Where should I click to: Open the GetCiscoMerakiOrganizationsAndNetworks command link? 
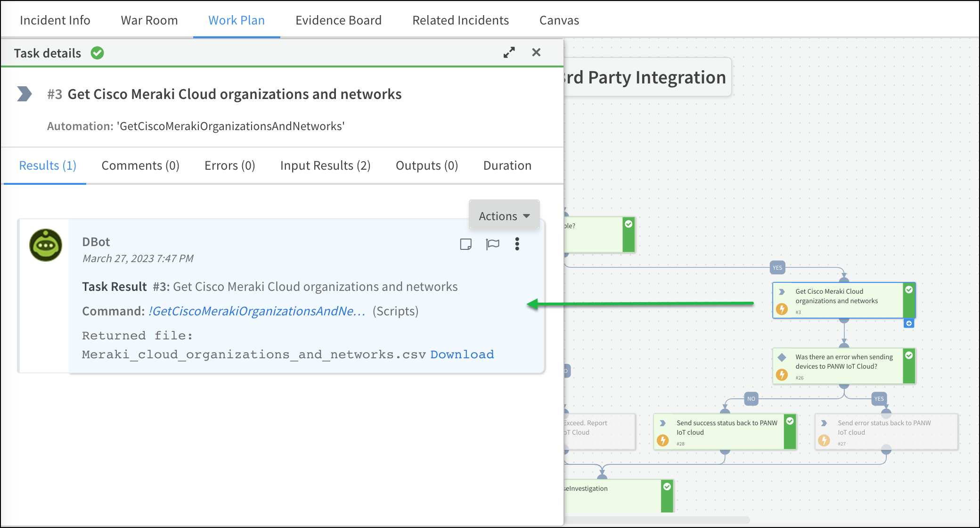(x=257, y=311)
